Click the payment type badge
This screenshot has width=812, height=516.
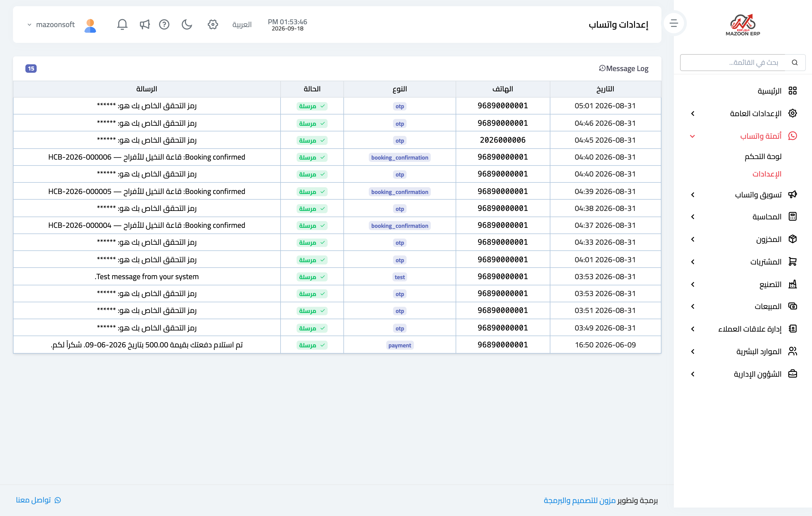pyautogui.click(x=400, y=345)
